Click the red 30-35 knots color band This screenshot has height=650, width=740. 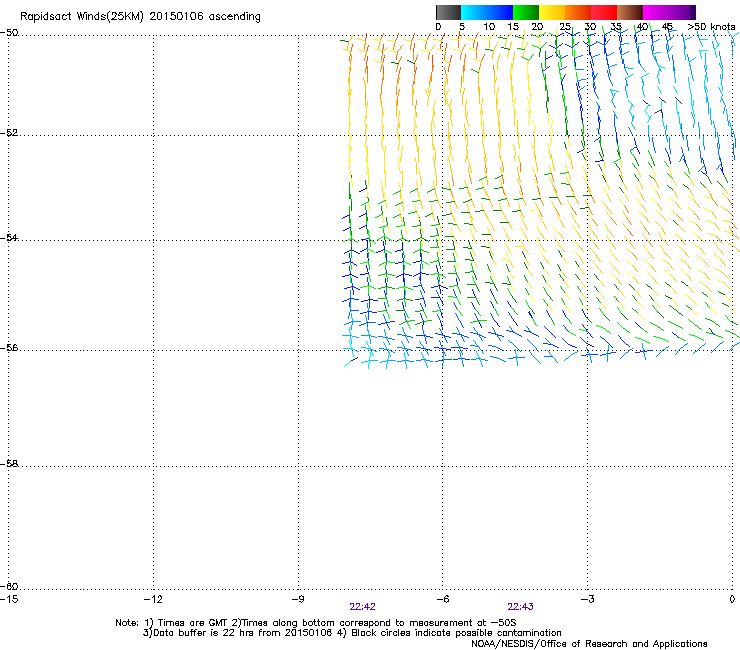[604, 12]
